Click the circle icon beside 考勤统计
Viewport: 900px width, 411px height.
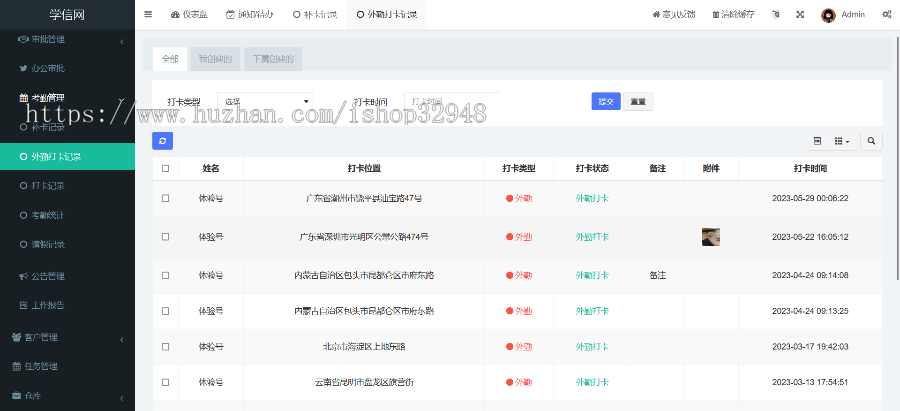24,216
